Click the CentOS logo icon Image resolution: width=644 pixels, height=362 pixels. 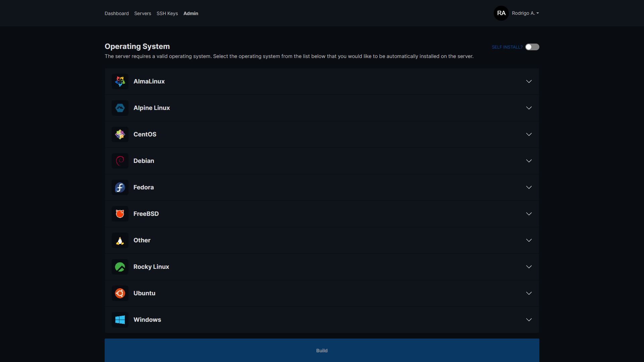point(120,134)
